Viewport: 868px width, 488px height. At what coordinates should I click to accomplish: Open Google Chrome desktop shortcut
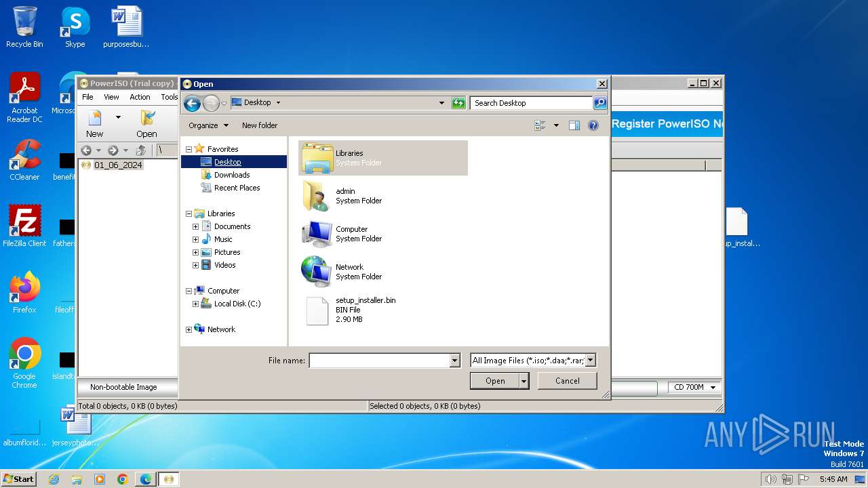24,363
